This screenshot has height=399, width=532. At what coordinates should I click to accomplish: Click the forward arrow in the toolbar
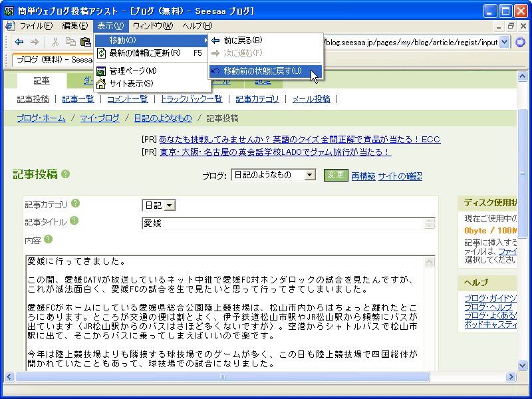35,42
